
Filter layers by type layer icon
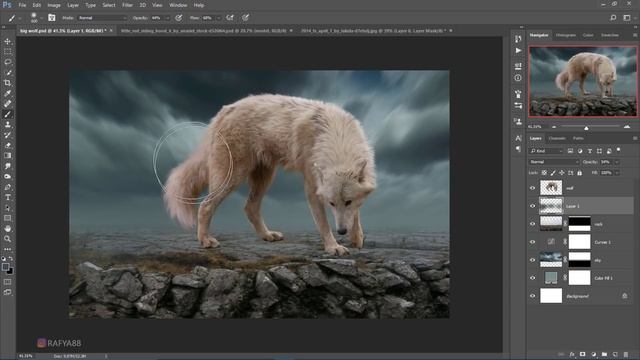590,151
